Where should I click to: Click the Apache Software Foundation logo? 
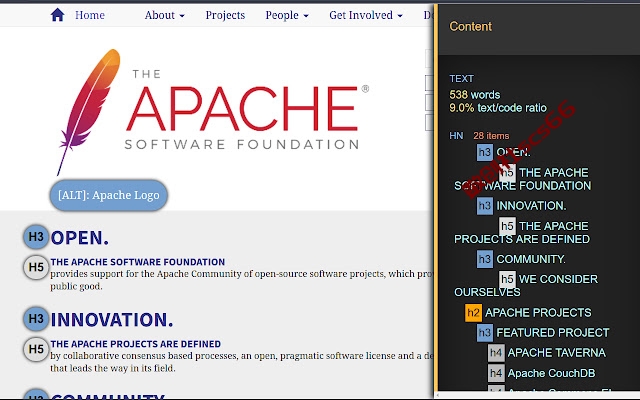[x=213, y=111]
